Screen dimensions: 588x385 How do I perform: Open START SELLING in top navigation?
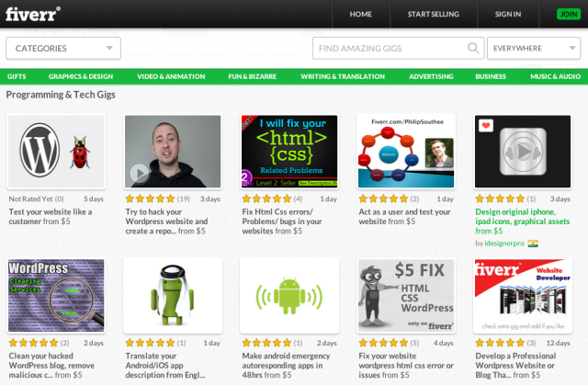click(x=433, y=15)
